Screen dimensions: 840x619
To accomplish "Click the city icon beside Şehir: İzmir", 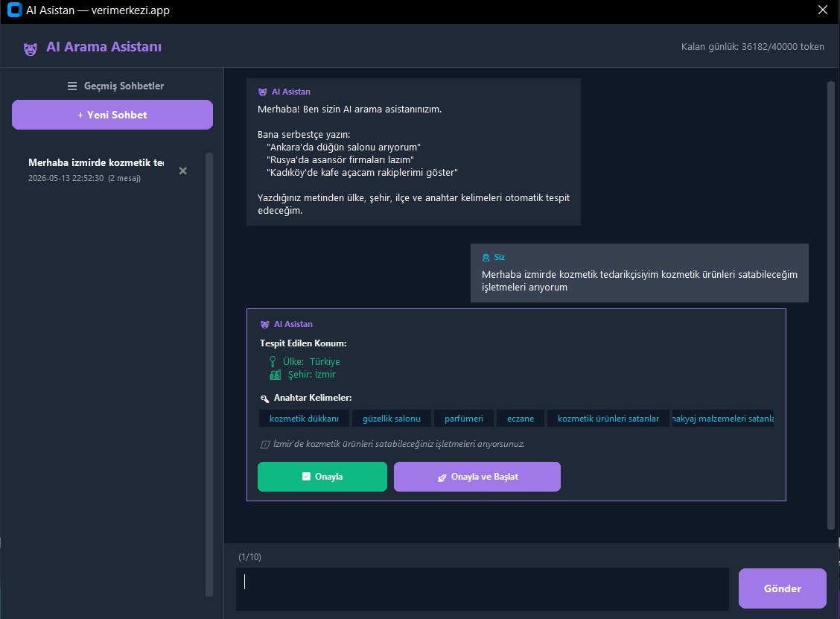I will tap(276, 375).
